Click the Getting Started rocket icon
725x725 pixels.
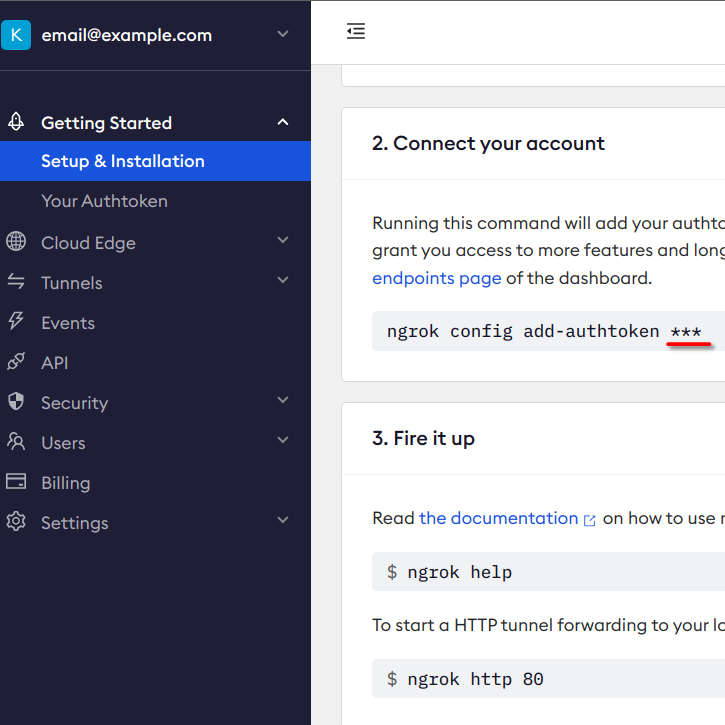pyautogui.click(x=16, y=122)
